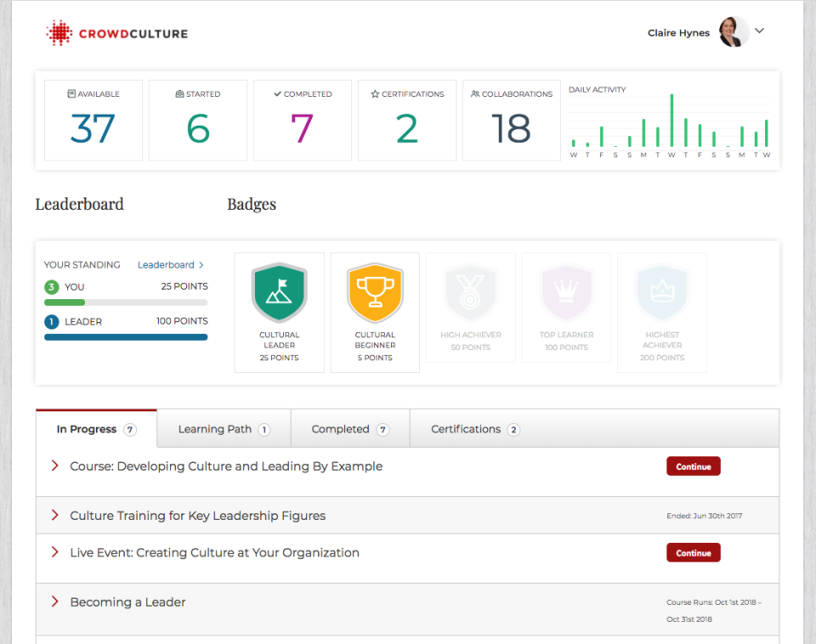Click the Highest Achiever crown badge
The width and height of the screenshot is (816, 644).
click(661, 293)
